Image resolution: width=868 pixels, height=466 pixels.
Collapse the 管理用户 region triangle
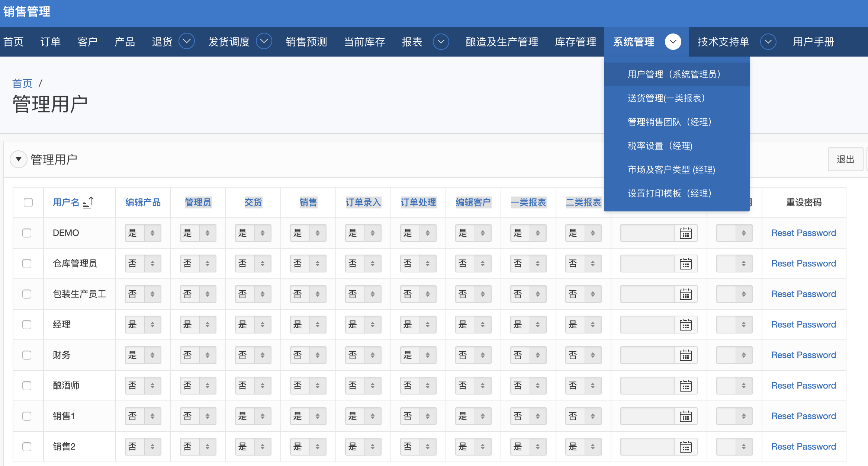coord(18,159)
